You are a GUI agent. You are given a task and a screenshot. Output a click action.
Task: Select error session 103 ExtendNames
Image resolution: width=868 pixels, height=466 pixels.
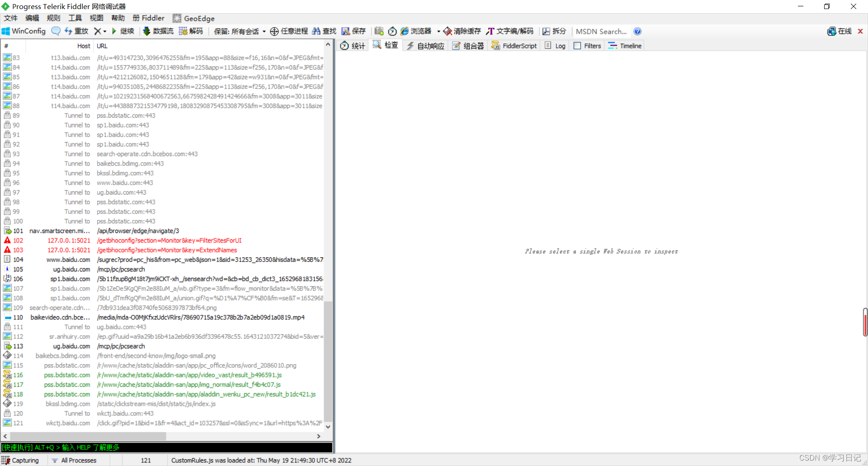[x=163, y=250]
